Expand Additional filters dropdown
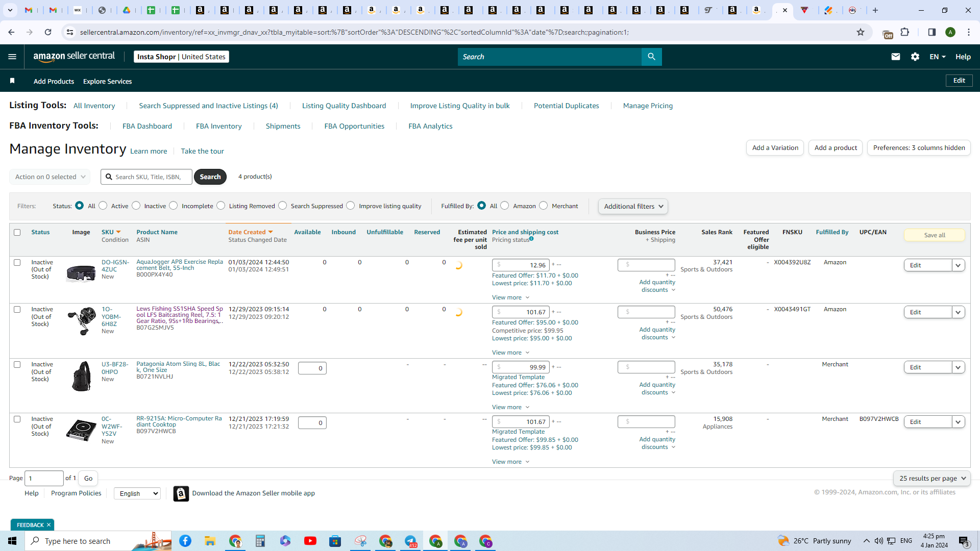This screenshot has width=980, height=551. (x=633, y=206)
